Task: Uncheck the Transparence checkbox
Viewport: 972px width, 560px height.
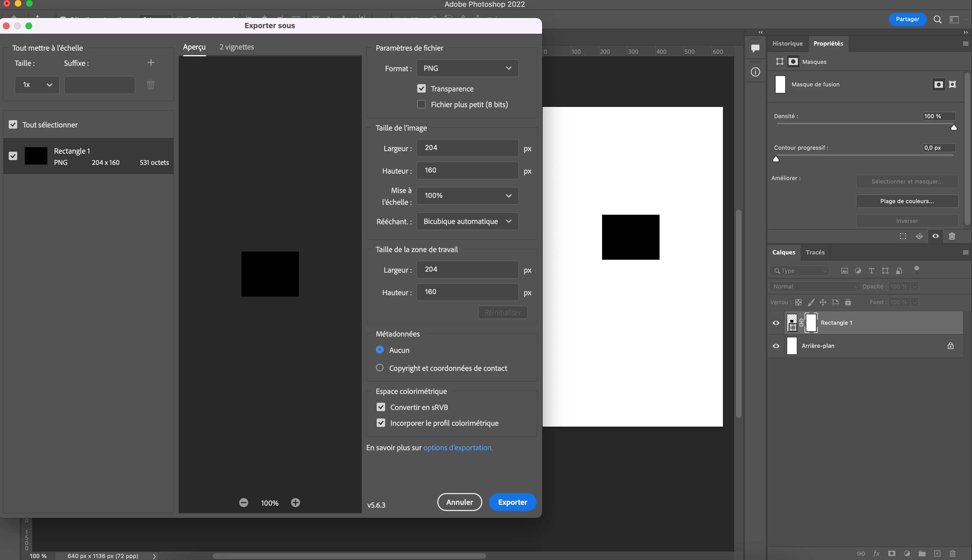Action: pos(421,89)
